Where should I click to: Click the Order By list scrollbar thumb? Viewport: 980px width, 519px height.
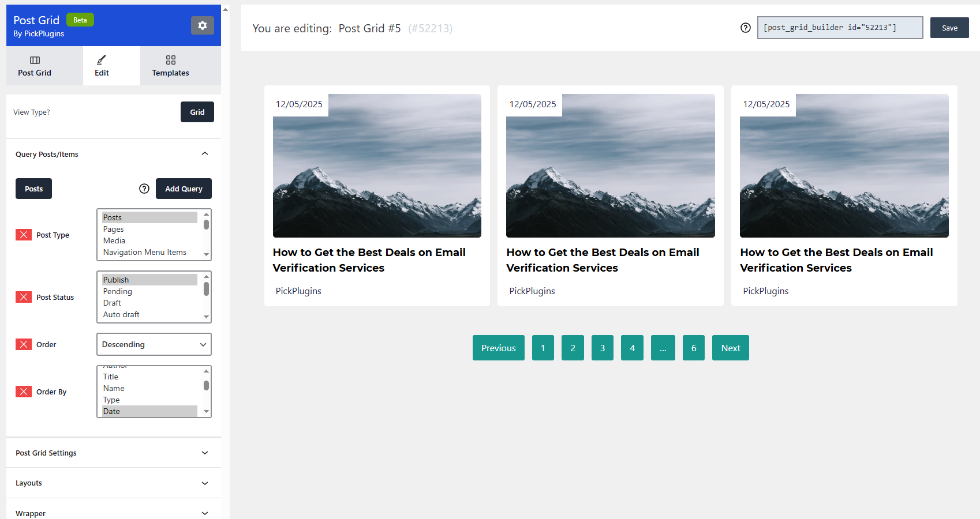[x=206, y=385]
